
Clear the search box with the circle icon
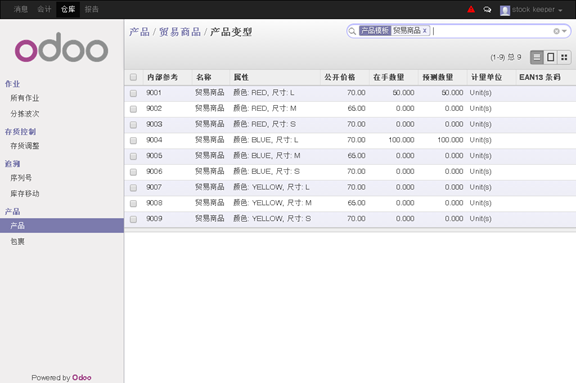pos(556,31)
